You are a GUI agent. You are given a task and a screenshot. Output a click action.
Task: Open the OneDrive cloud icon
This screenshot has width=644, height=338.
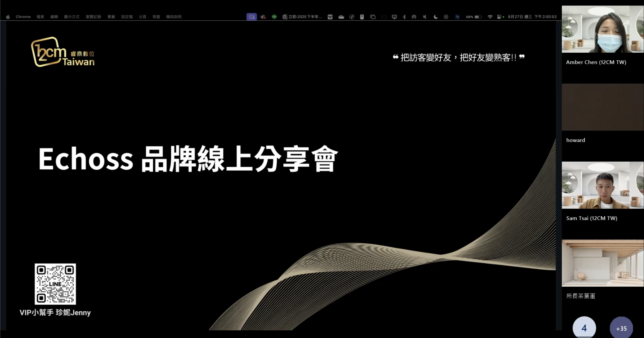pyautogui.click(x=341, y=17)
